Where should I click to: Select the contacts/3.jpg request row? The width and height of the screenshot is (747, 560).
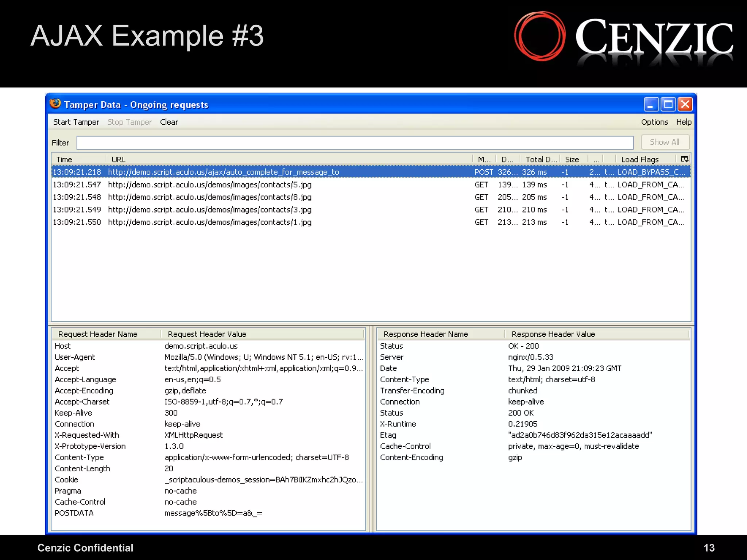[x=371, y=210]
